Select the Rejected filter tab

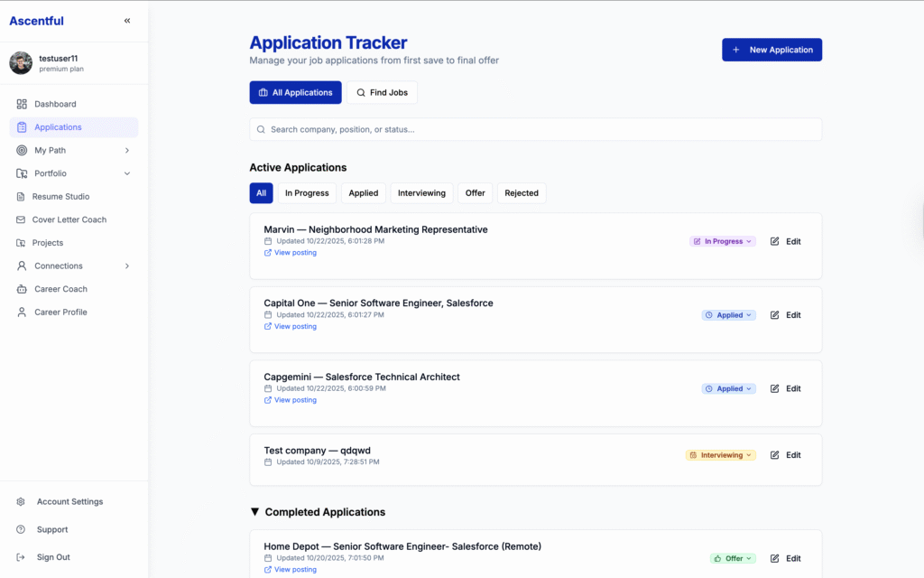coord(522,193)
